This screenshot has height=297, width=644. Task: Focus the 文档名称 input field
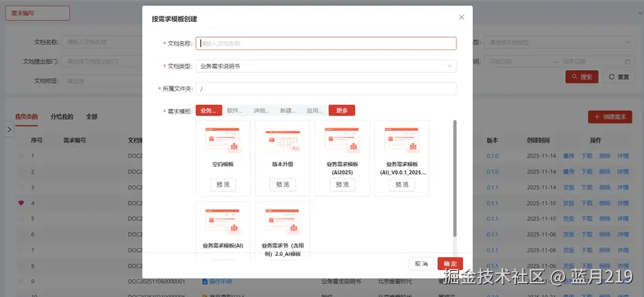[x=326, y=43]
